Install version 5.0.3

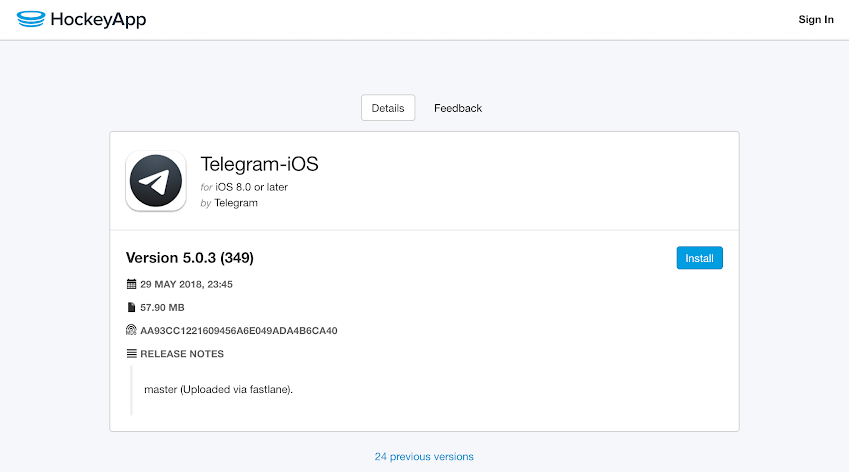coord(700,258)
